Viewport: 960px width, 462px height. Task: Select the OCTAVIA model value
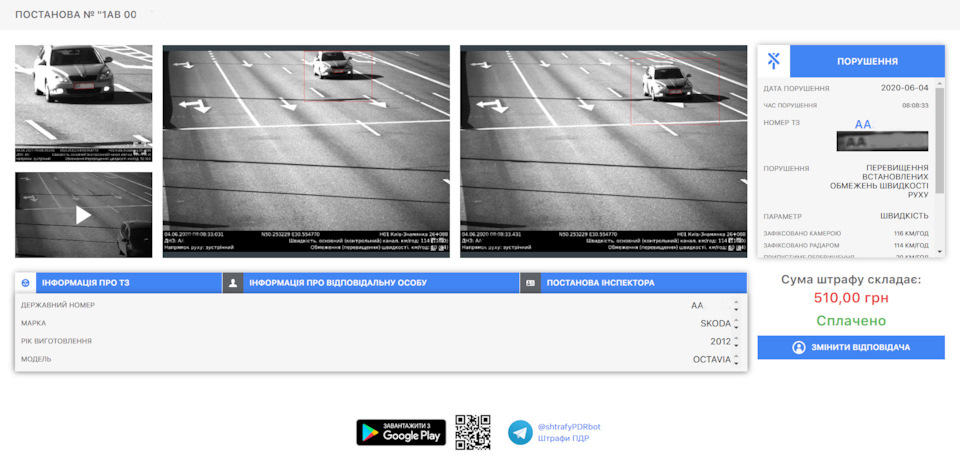[712, 360]
